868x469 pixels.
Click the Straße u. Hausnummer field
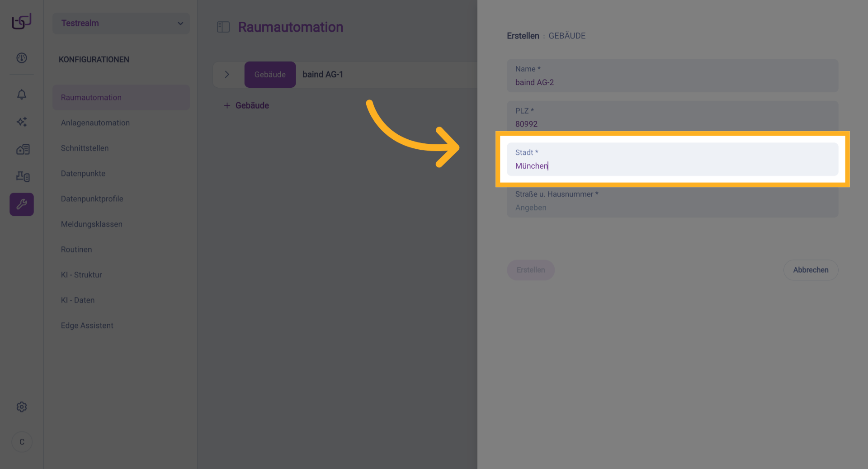[x=672, y=207]
